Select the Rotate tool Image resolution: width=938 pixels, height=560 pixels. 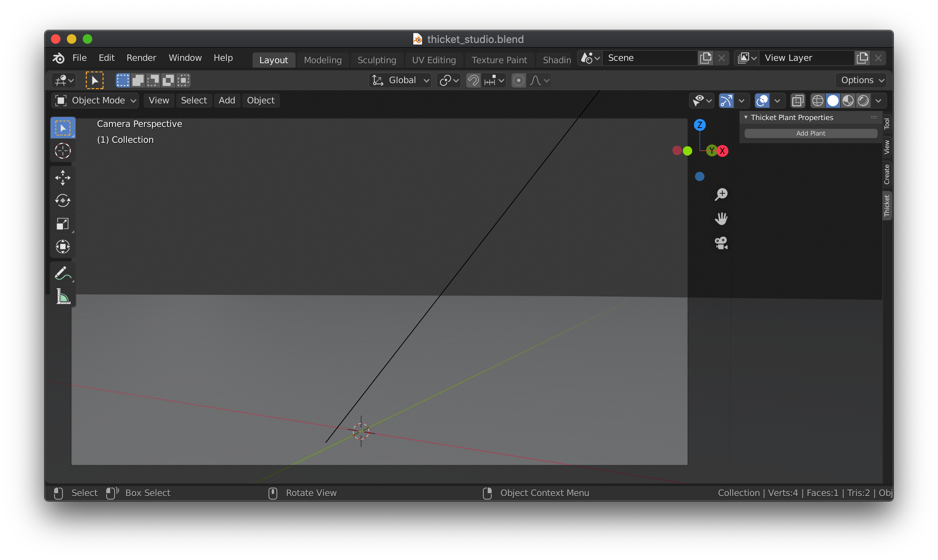pyautogui.click(x=62, y=200)
